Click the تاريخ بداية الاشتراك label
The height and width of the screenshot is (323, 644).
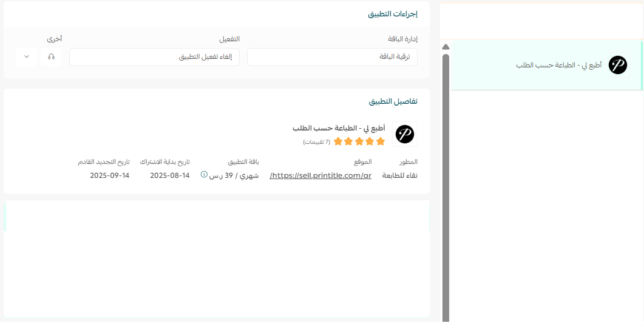[x=164, y=162]
